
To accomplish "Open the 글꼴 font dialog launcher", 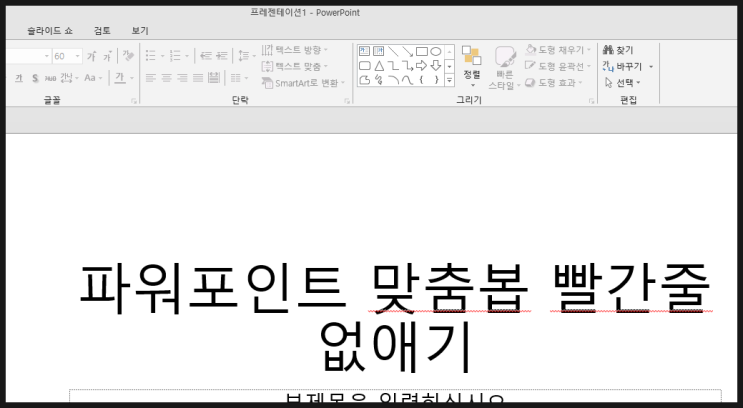I will [134, 101].
